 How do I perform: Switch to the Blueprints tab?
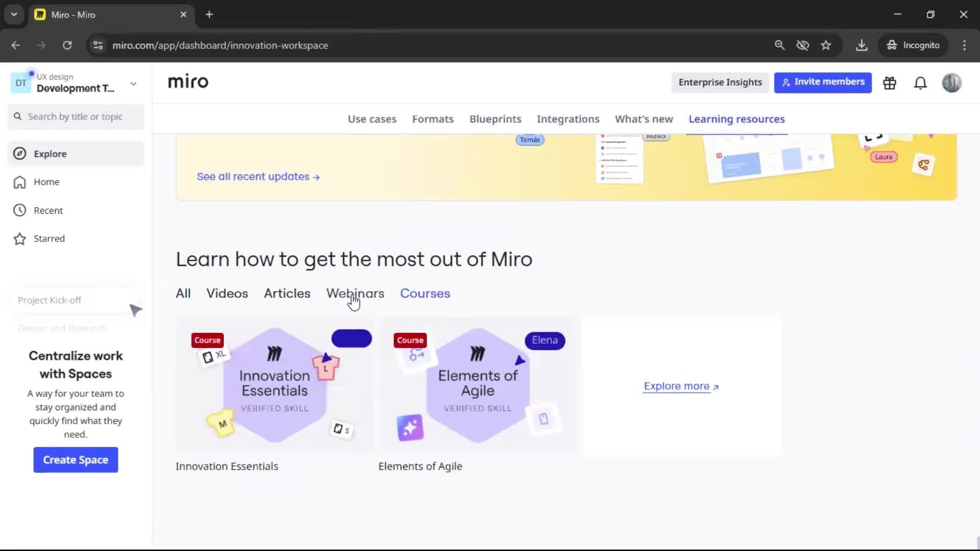point(495,119)
